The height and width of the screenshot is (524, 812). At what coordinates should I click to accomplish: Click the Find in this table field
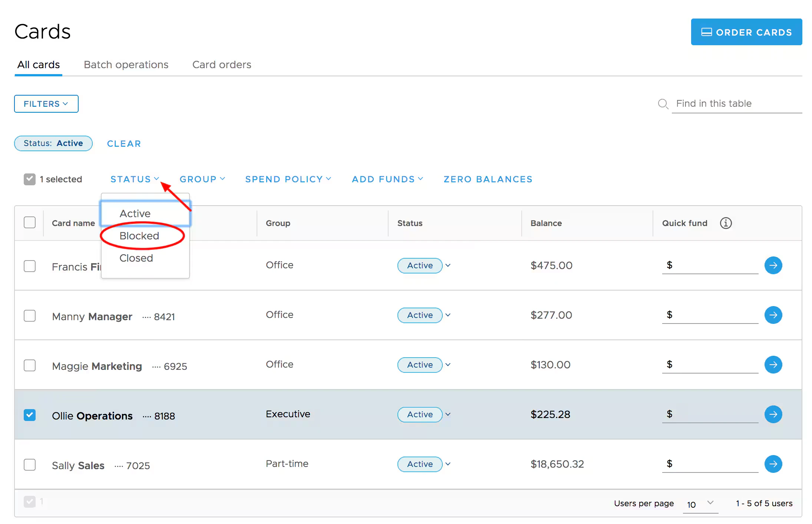[736, 104]
